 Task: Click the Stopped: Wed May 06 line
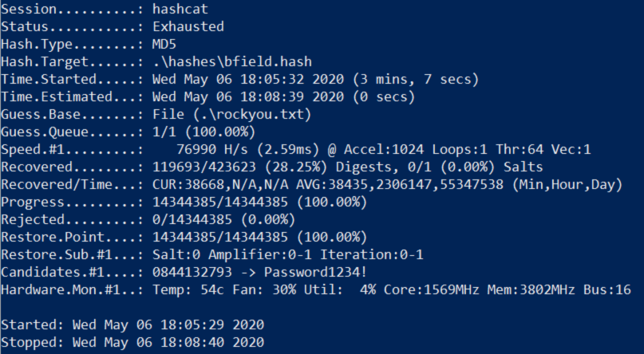(132, 342)
